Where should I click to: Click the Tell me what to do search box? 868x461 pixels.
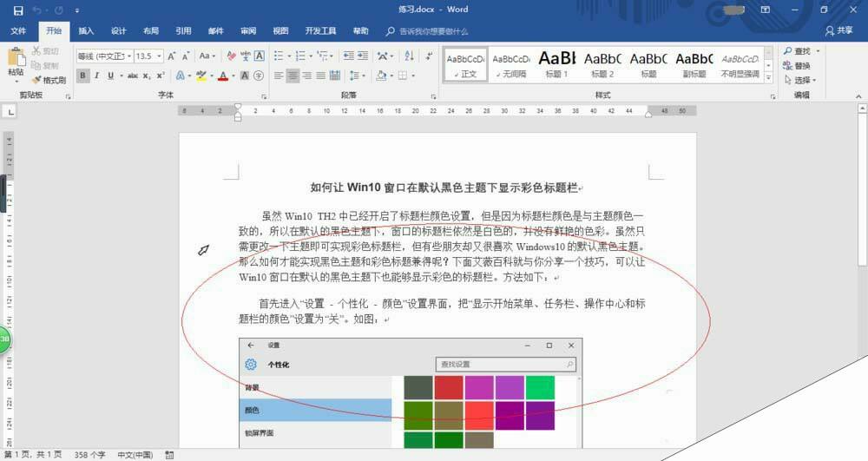point(427,31)
